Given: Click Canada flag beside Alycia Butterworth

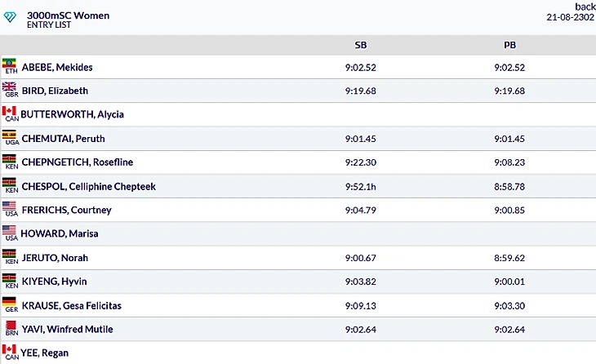Looking at the screenshot, I should (x=10, y=112).
